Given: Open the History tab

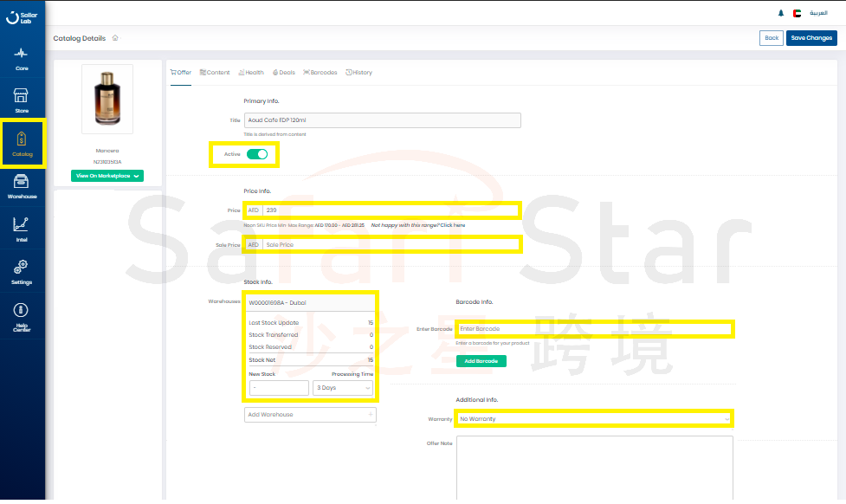Looking at the screenshot, I should [x=358, y=73].
